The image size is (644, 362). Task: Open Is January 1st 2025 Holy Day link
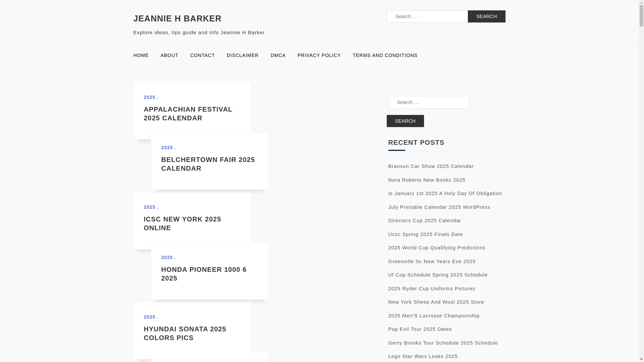point(445,193)
